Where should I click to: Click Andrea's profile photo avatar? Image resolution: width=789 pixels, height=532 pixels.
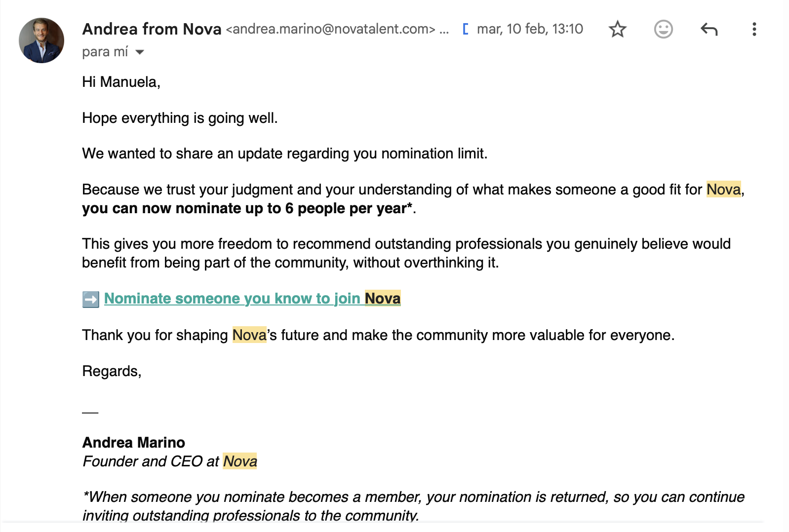click(x=41, y=40)
